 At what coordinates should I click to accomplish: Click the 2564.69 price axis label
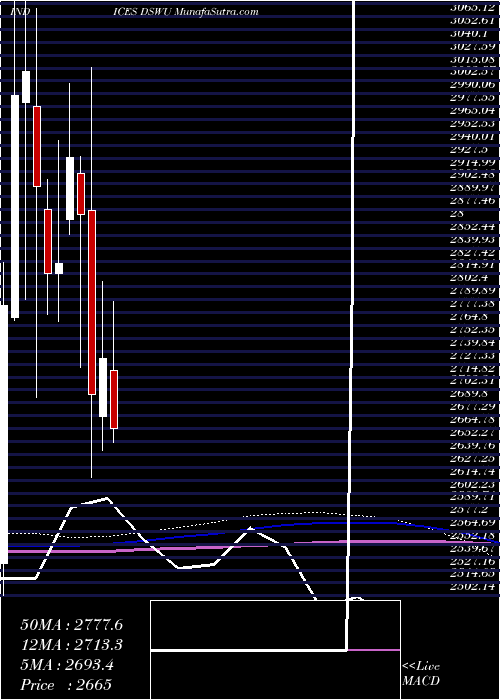tap(471, 525)
